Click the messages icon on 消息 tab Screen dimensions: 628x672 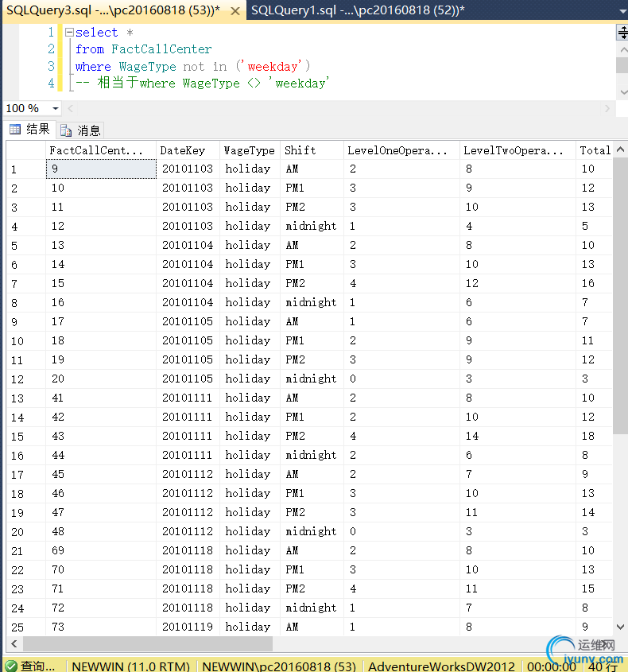66,130
